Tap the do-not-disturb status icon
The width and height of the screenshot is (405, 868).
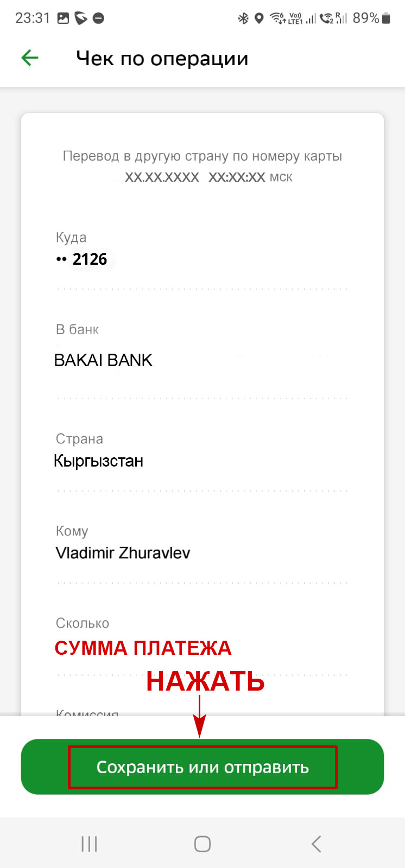pyautogui.click(x=98, y=18)
